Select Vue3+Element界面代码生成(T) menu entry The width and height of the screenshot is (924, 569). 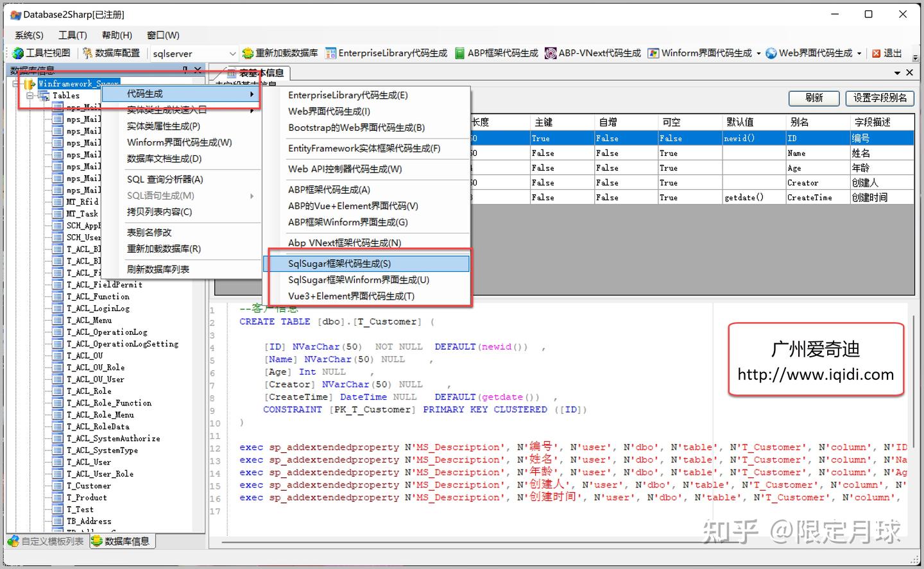(366, 296)
